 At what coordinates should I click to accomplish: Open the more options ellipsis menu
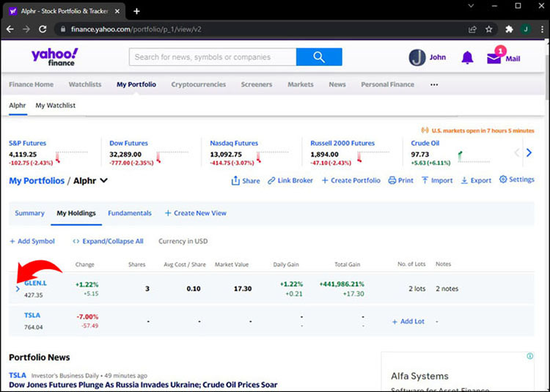point(433,84)
